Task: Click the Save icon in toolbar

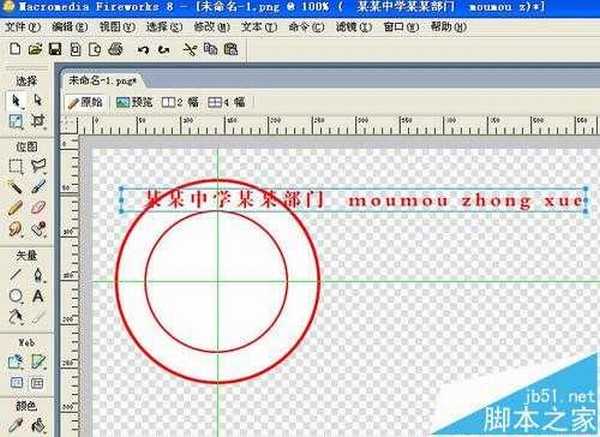Action: click(x=54, y=48)
